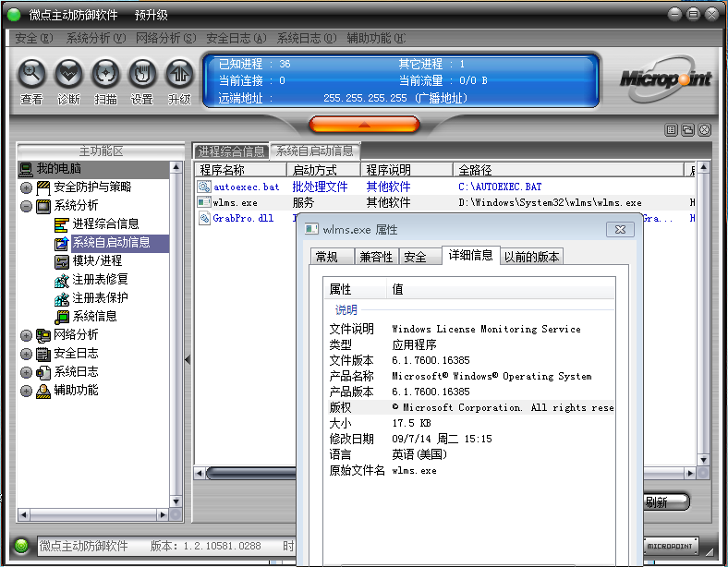728x567 pixels.
Task: Switch to the 进程综合信息 tab
Action: click(231, 151)
